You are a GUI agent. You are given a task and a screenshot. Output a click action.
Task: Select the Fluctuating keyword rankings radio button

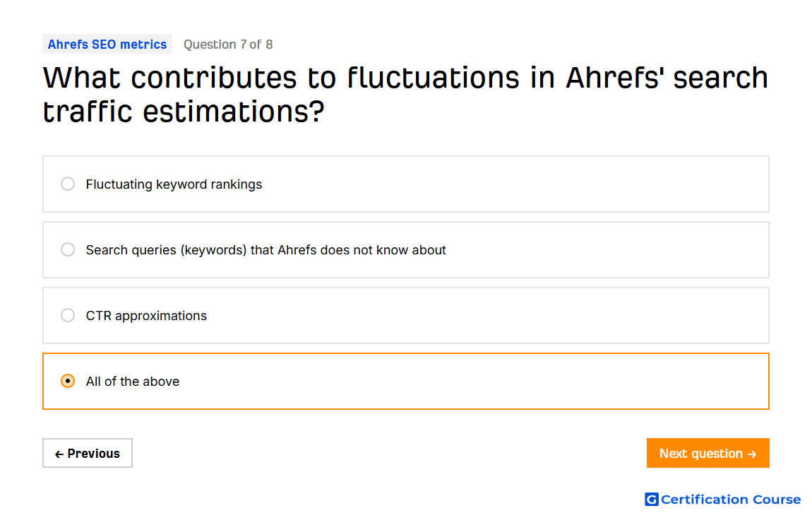coord(68,184)
